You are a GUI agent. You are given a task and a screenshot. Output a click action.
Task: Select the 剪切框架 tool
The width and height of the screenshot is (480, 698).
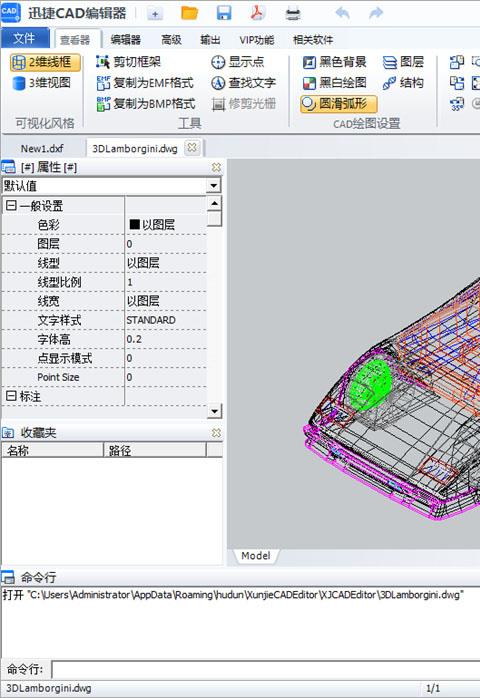128,62
